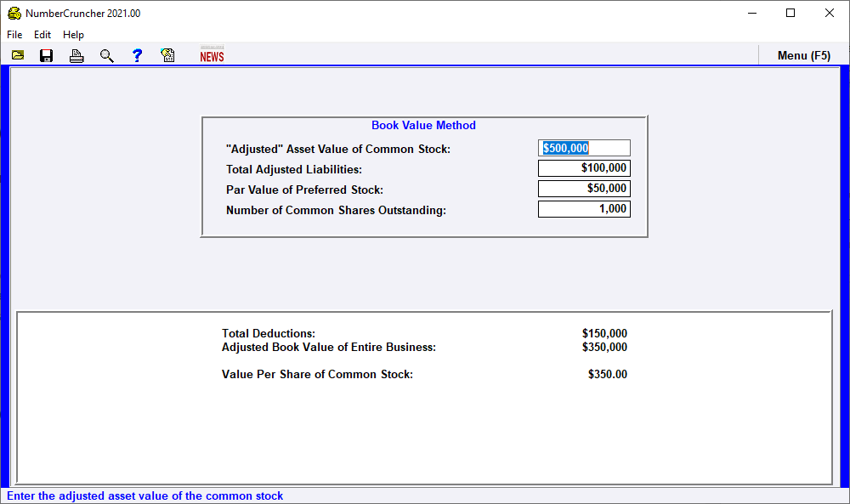The image size is (850, 504).
Task: Save using the floppy disk icon
Action: [46, 55]
